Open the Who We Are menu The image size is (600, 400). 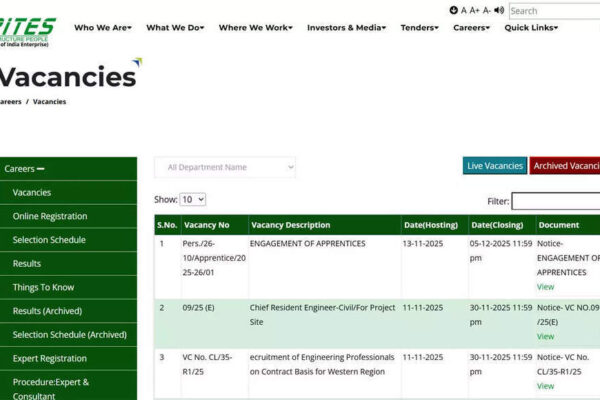[103, 28]
